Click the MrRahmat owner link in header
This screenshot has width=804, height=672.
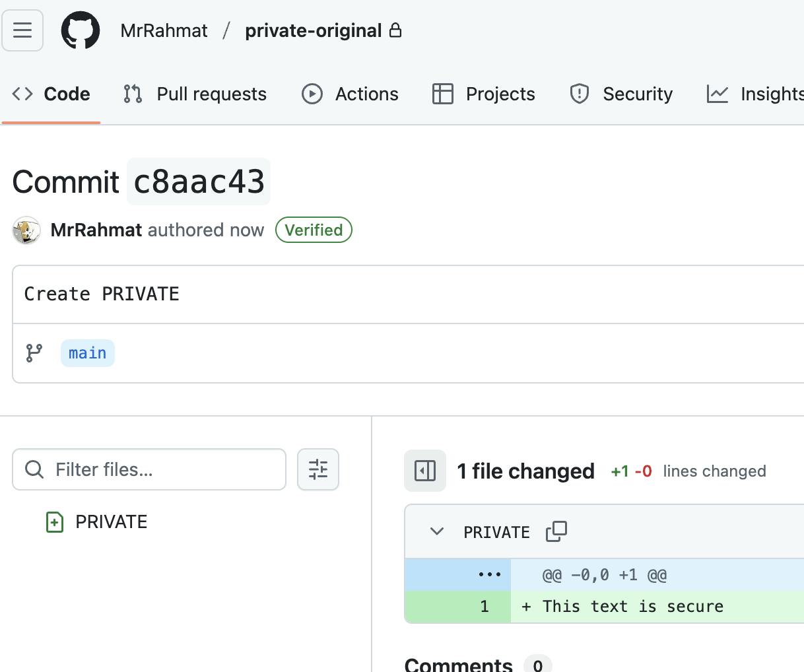[x=164, y=30]
